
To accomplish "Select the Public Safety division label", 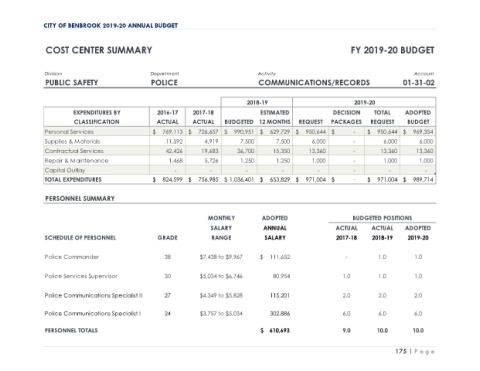I will 72,83.
